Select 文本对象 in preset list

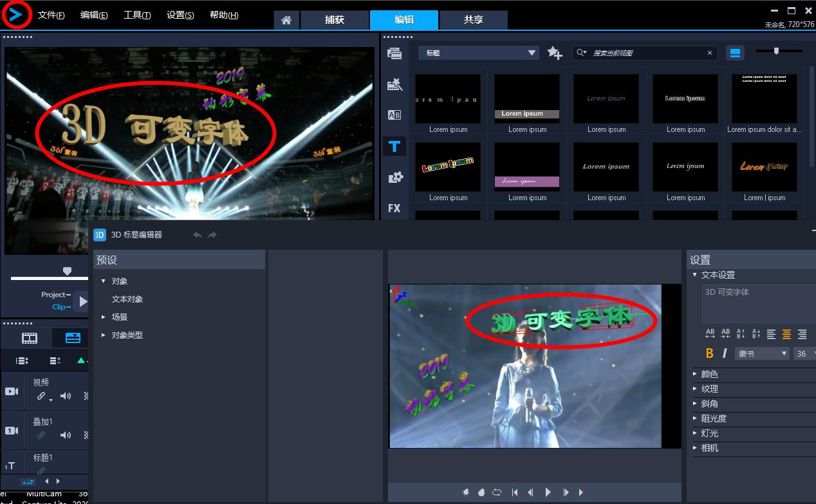click(x=127, y=299)
